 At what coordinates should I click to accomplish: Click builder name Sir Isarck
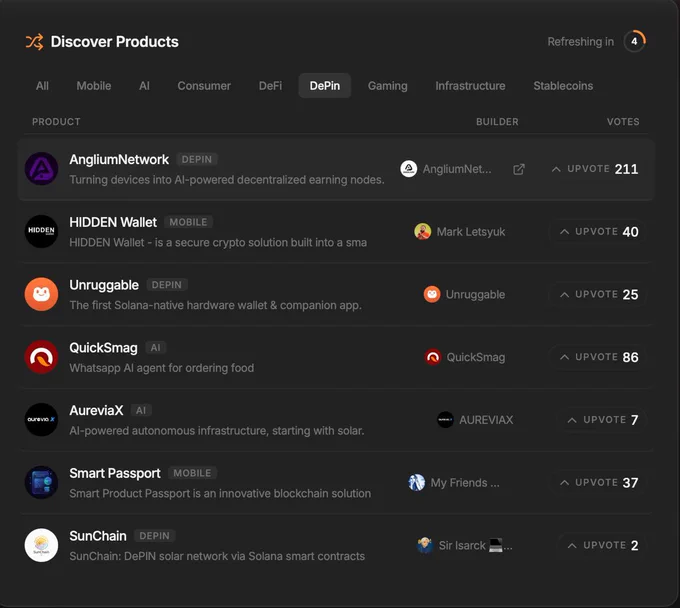click(475, 546)
